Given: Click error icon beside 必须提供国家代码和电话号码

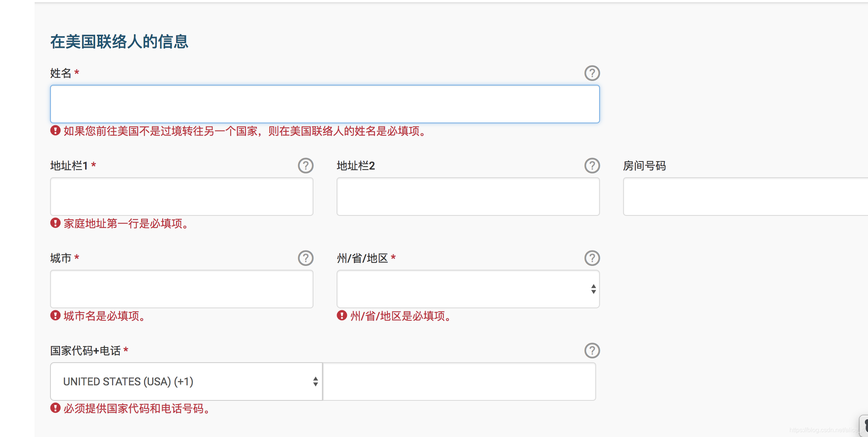Looking at the screenshot, I should [55, 408].
